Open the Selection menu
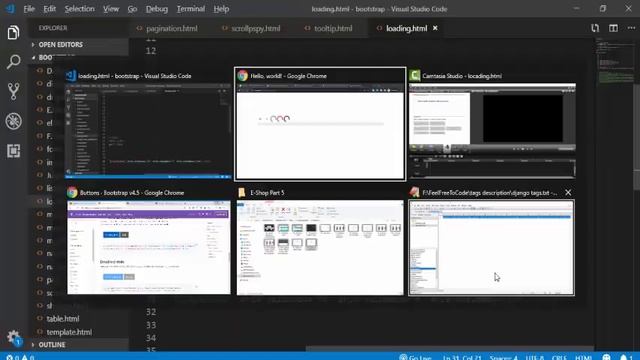 79,9
